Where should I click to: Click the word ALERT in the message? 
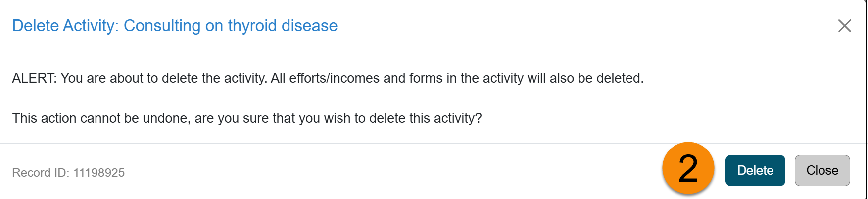tap(34, 78)
